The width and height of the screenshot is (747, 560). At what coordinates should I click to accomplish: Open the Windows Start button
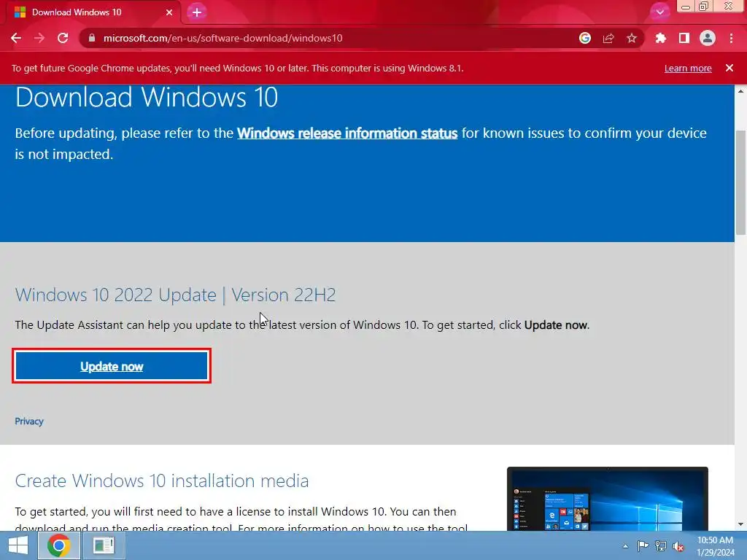coord(18,545)
